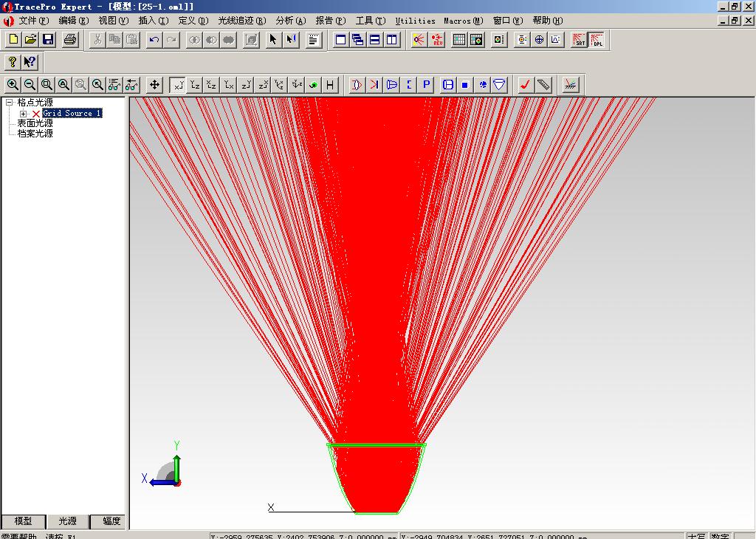This screenshot has height=539, width=756.
Task: Collapse the 格点光源 tree node
Action: pos(10,103)
